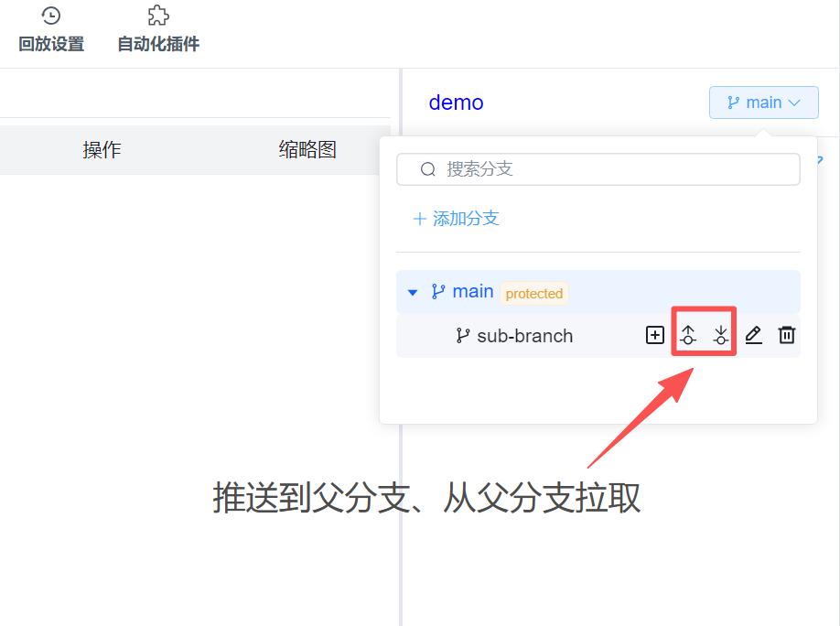Image resolution: width=840 pixels, height=626 pixels.
Task: Click the 回放设置 clock icon
Action: [51, 16]
